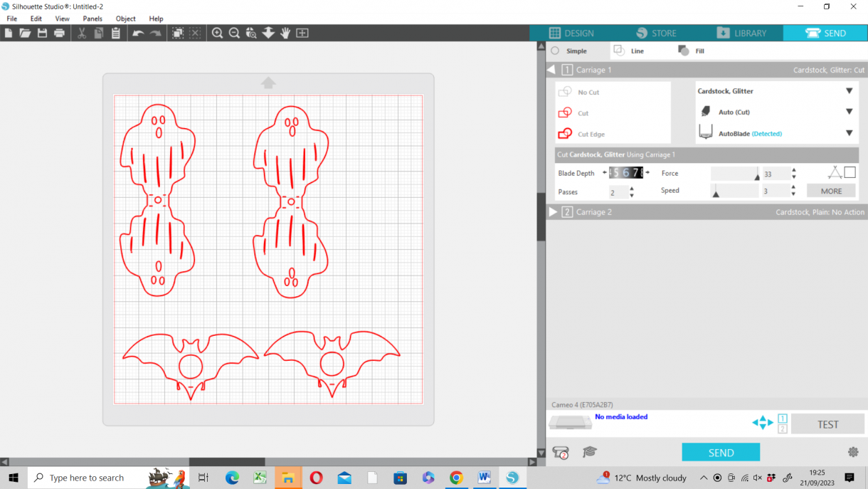Adjust the Force slider
Viewport: 868px width, 489px height.
coord(735,174)
